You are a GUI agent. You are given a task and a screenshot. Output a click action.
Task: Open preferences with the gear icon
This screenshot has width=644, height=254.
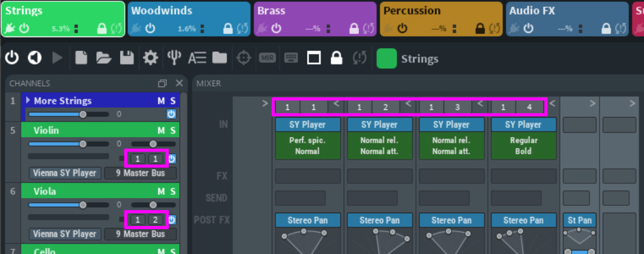click(150, 58)
